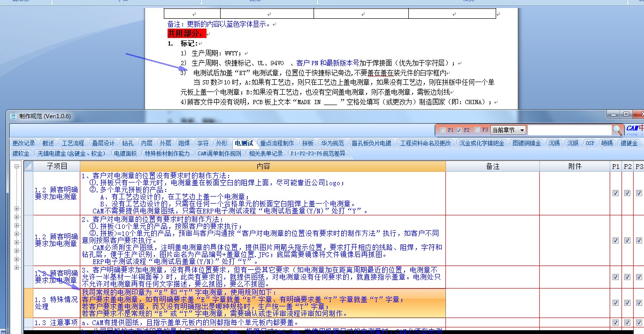
Task: Go to the 内层 tab
Action: pos(147,143)
